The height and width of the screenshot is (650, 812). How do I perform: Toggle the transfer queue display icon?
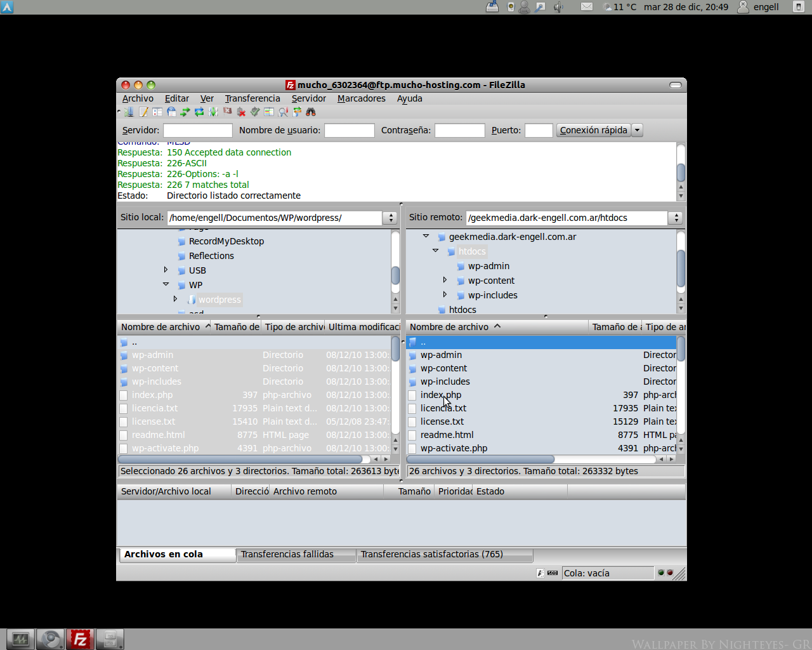click(x=185, y=112)
